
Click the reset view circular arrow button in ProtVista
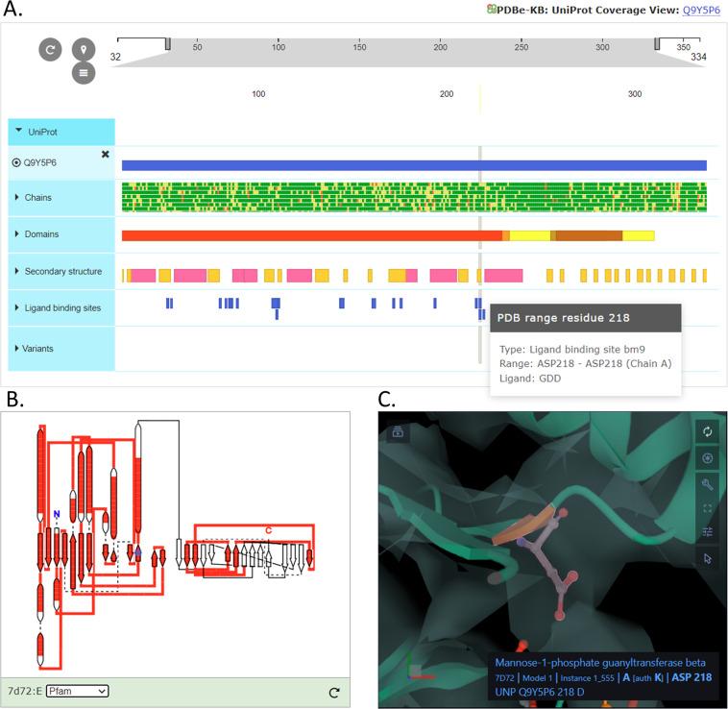50,49
